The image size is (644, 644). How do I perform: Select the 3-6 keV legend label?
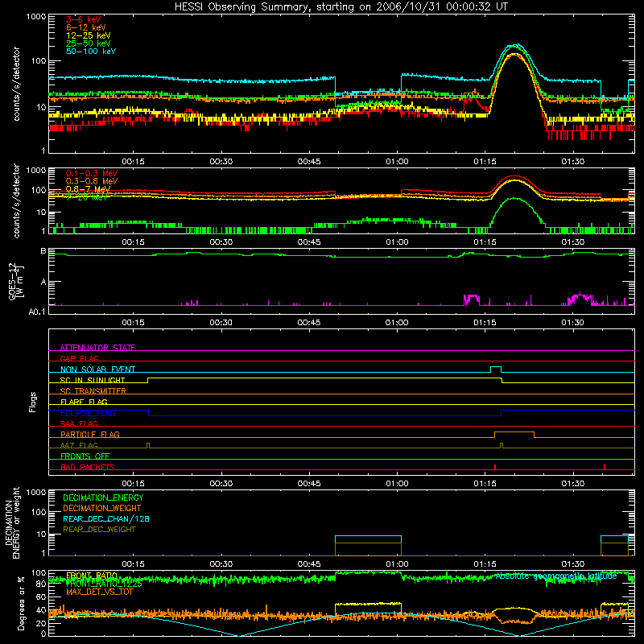point(83,19)
